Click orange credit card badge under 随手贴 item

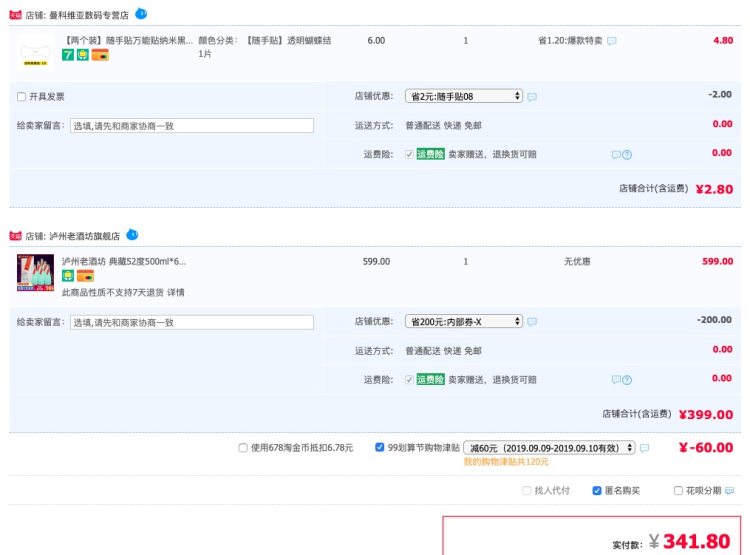click(100, 55)
